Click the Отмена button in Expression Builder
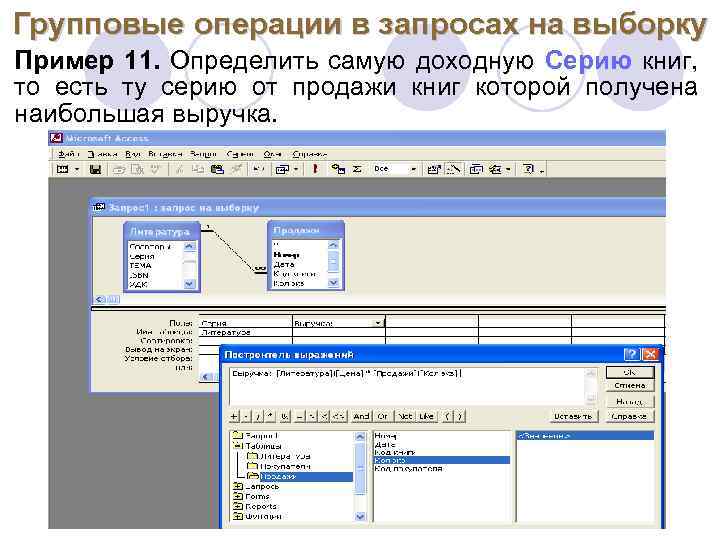Image resolution: width=720 pixels, height=540 pixels. [x=630, y=386]
